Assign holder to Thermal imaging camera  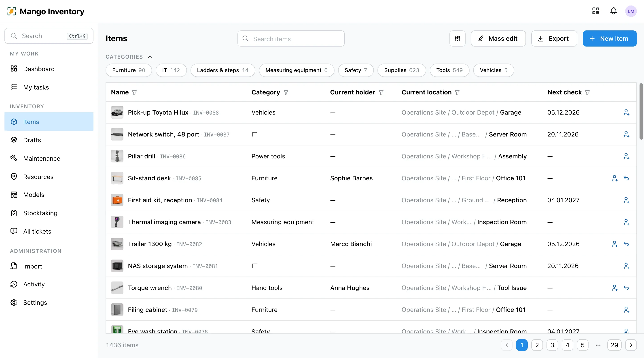(626, 222)
